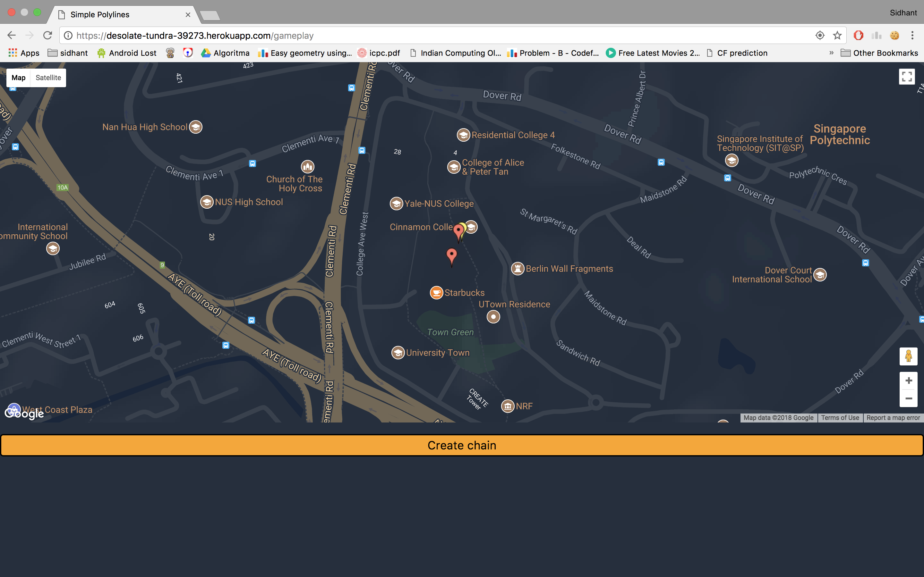Toggle fullscreen map view button
Image resolution: width=924 pixels, height=577 pixels.
click(906, 77)
